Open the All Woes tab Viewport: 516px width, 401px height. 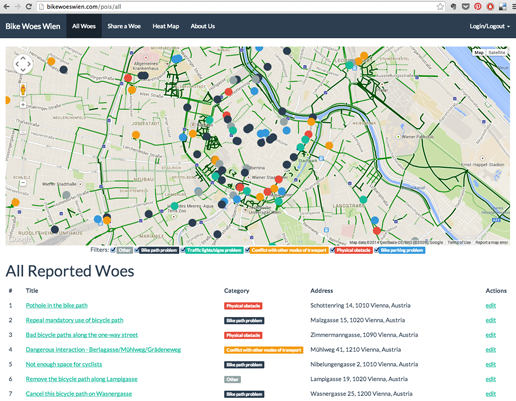click(x=84, y=26)
